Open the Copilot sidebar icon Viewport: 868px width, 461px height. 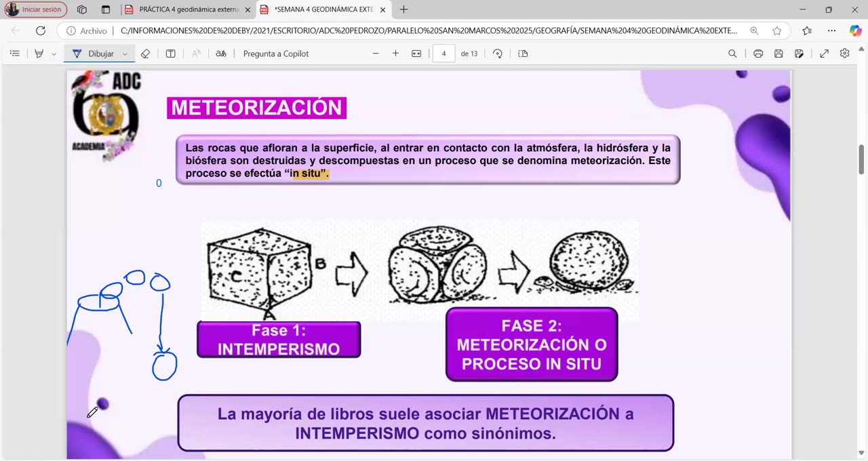[855, 31]
